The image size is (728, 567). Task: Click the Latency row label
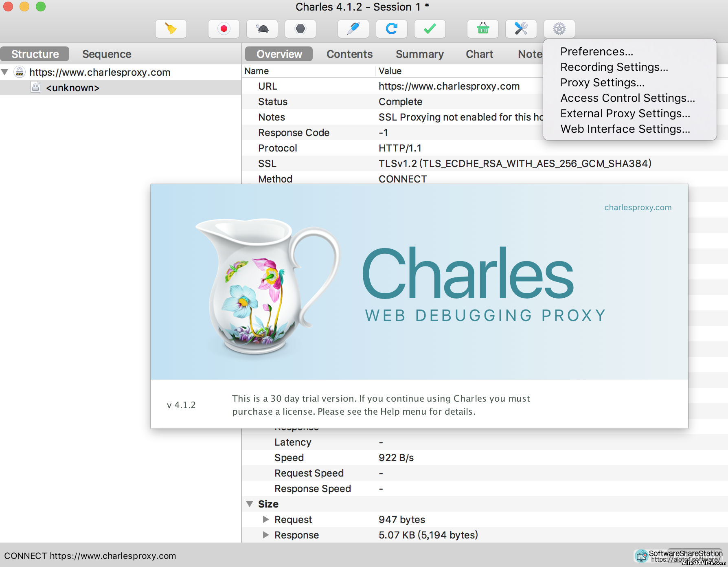click(x=293, y=442)
